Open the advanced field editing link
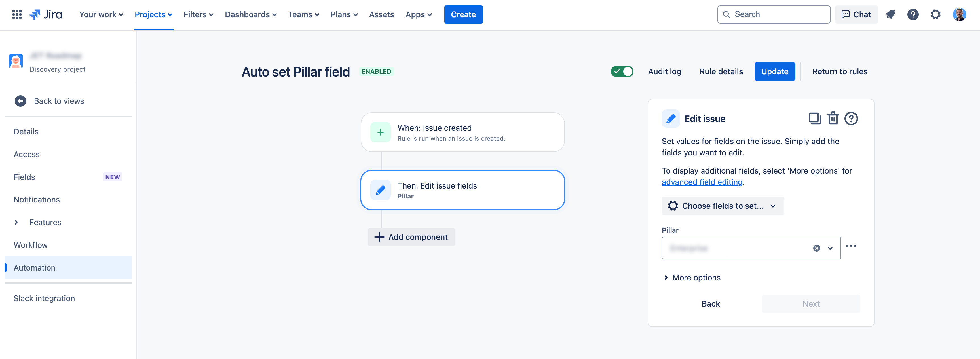Image resolution: width=980 pixels, height=359 pixels. pyautogui.click(x=702, y=182)
